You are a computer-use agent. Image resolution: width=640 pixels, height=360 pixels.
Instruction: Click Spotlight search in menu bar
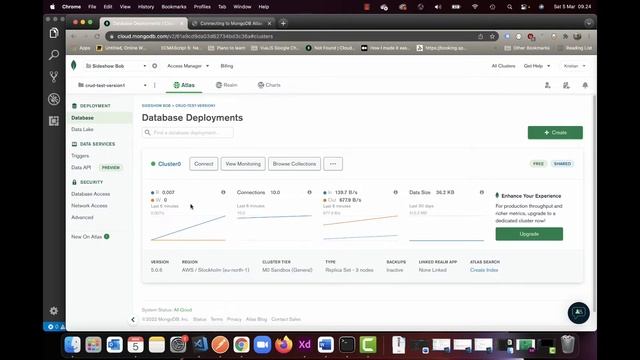(x=509, y=7)
